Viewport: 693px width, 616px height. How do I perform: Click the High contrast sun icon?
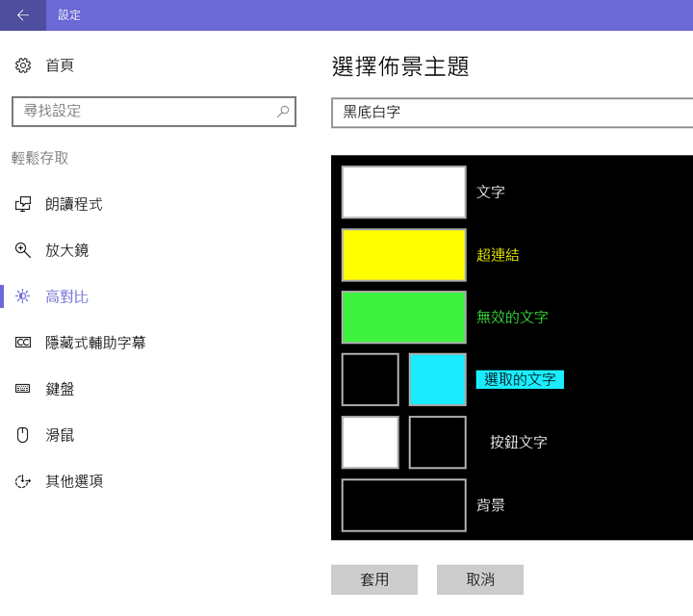pyautogui.click(x=23, y=296)
